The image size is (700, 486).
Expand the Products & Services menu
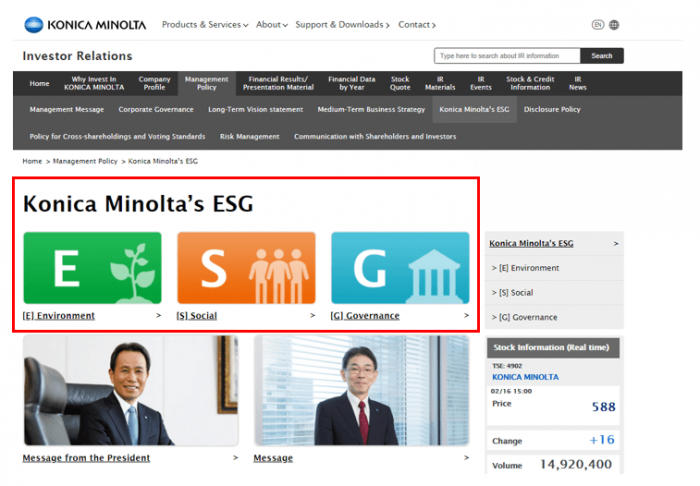(205, 25)
